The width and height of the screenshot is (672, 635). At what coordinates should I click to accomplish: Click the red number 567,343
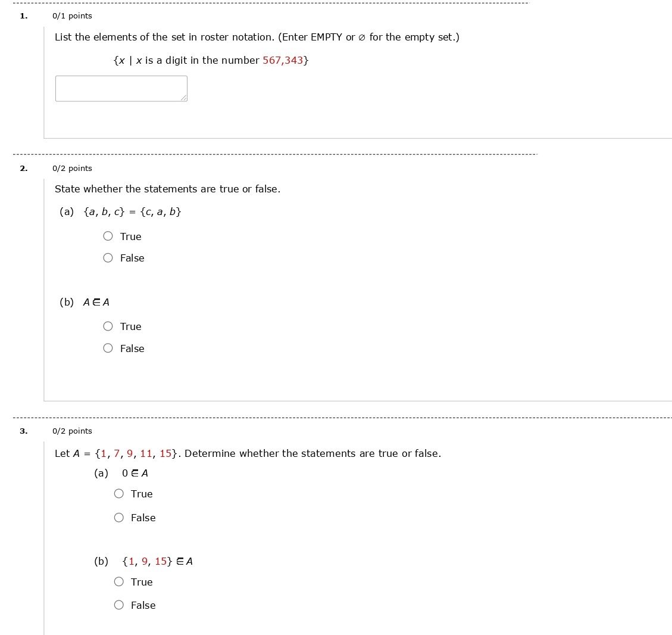click(283, 61)
